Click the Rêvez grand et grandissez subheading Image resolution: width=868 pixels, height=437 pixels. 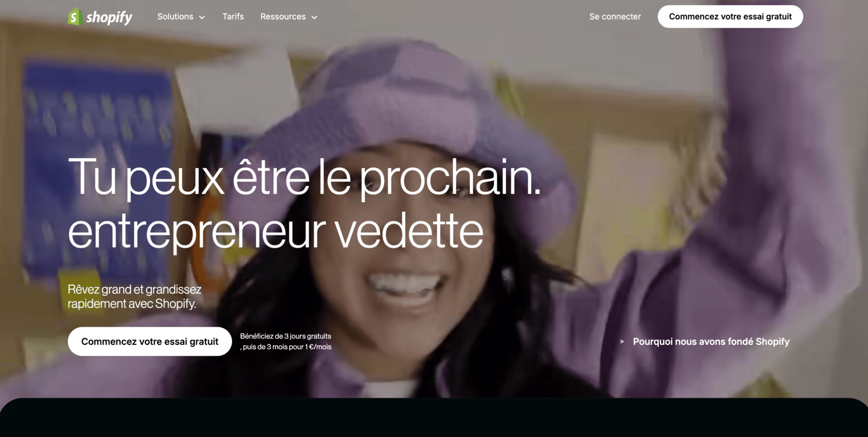pyautogui.click(x=135, y=296)
